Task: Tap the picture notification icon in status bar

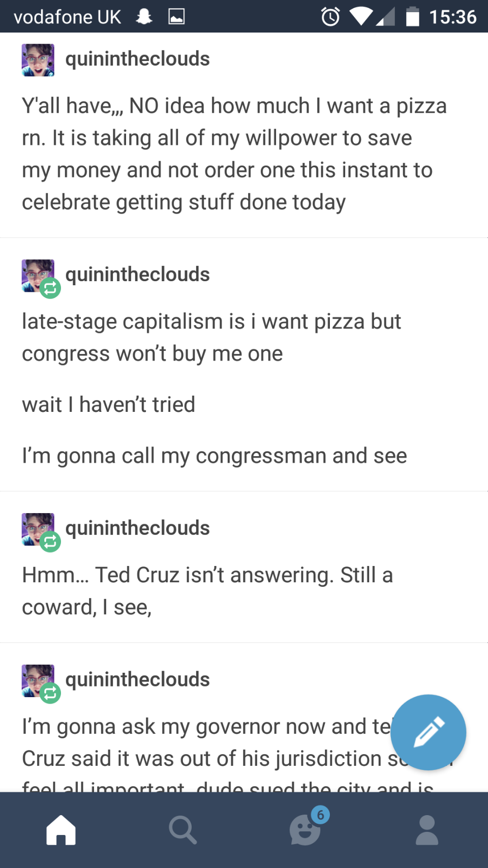Action: [176, 17]
